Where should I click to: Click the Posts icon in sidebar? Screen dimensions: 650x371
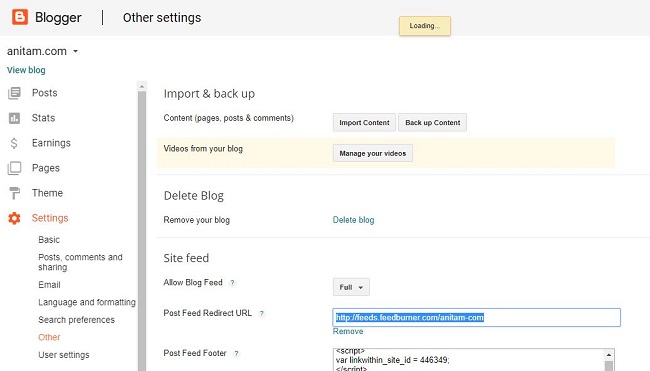click(14, 93)
